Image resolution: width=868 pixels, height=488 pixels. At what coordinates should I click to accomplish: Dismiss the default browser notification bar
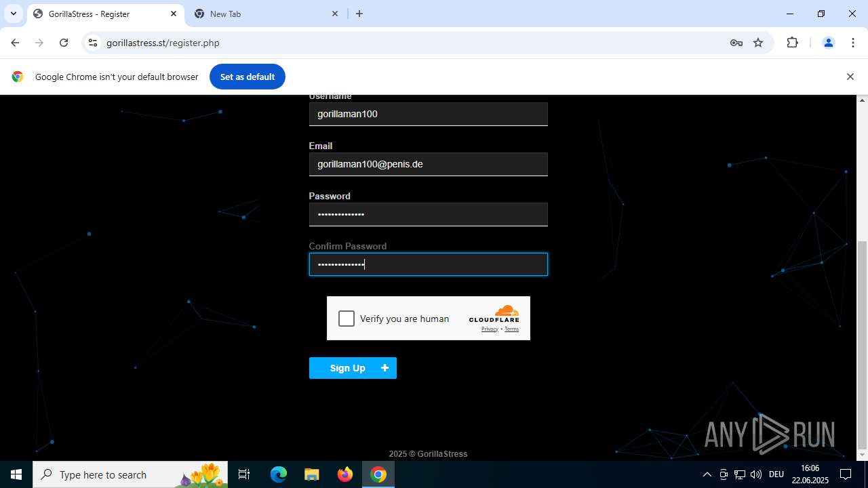pyautogui.click(x=850, y=77)
